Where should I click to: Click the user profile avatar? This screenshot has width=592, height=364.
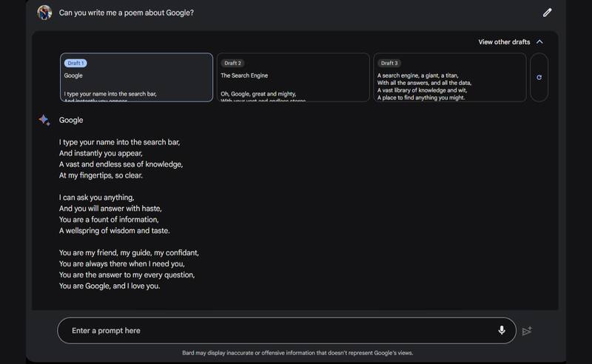(x=44, y=13)
